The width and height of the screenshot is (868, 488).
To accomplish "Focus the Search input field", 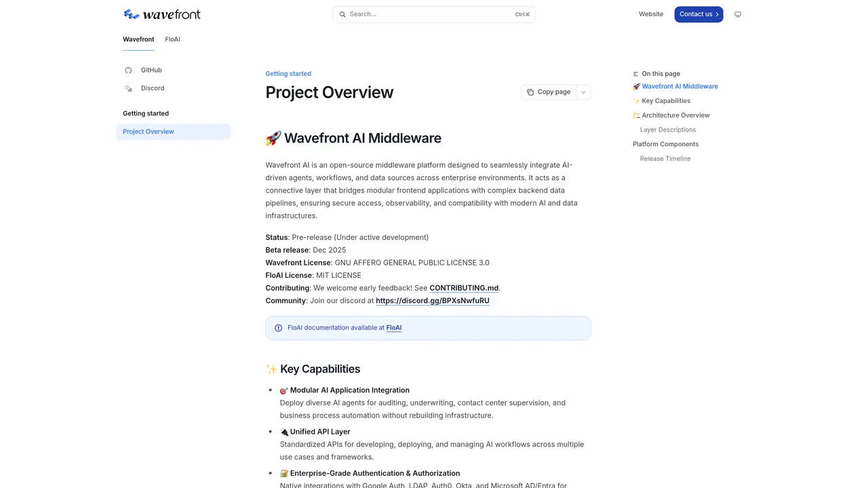I will point(434,14).
